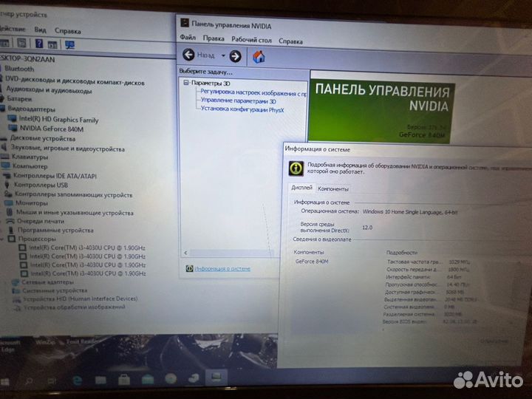Open Microsoft Store bag icon on taskbar
The image size is (532, 399).
point(124,380)
